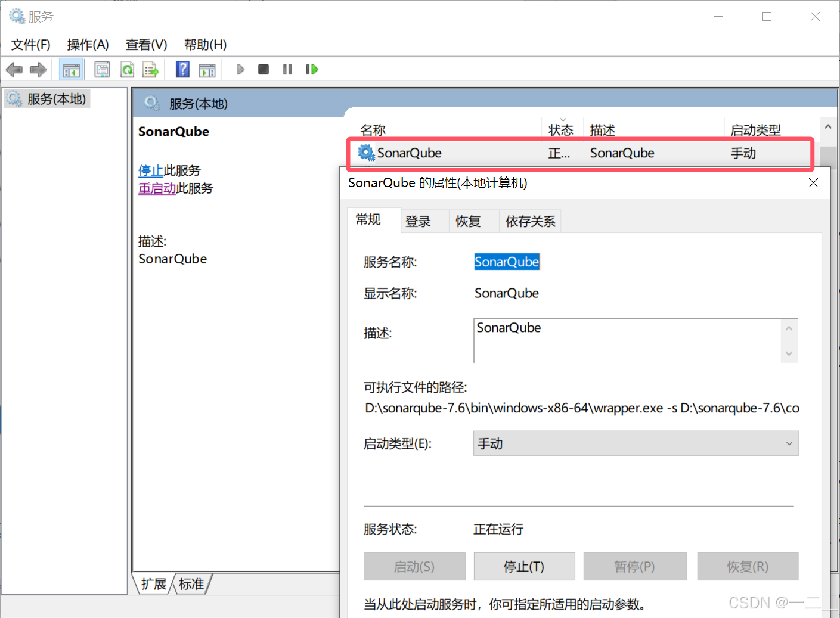Open the 操作(A) menu
The width and height of the screenshot is (840, 618).
(88, 45)
